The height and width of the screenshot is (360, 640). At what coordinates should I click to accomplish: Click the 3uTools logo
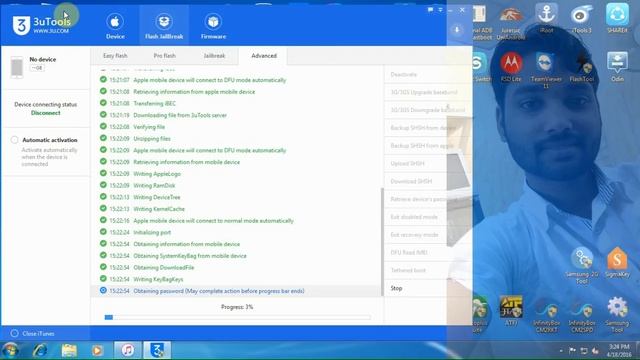(42, 24)
